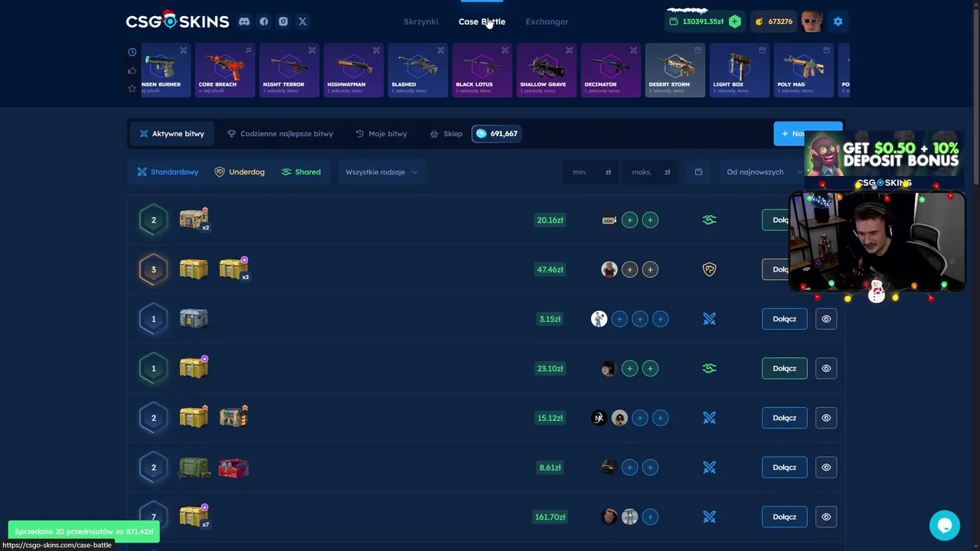
Task: Click the crossed swords icon in 161.70zł row
Action: click(x=709, y=517)
